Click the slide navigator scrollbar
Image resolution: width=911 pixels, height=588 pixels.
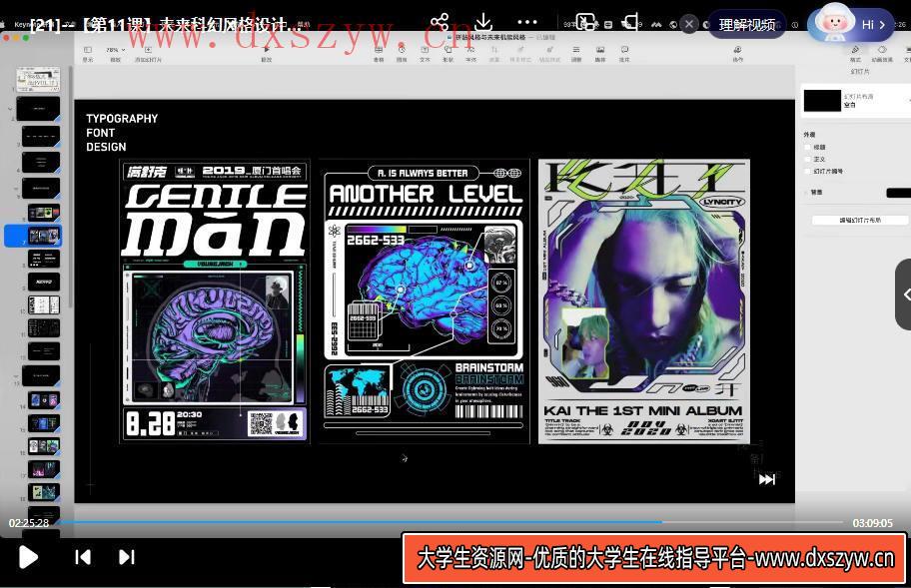(70, 186)
